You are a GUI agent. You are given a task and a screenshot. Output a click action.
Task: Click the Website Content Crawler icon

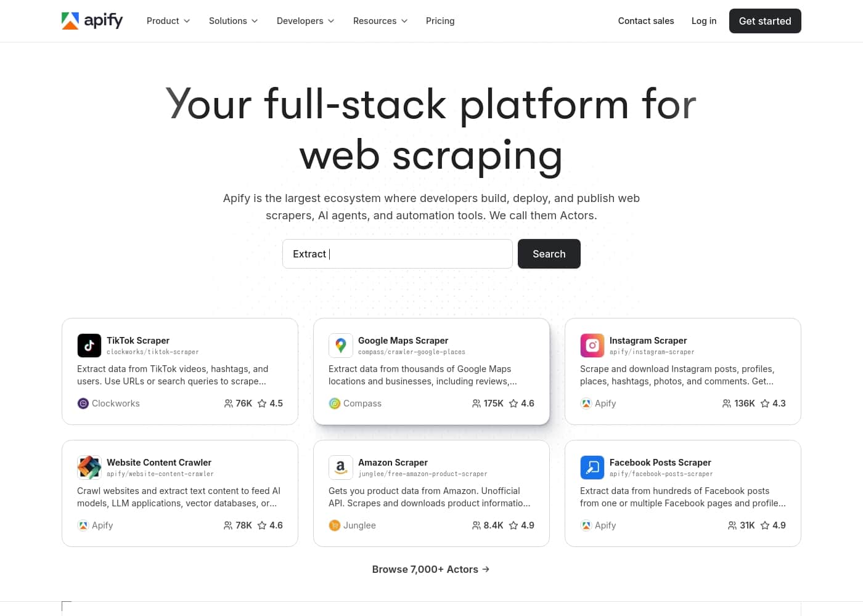89,468
